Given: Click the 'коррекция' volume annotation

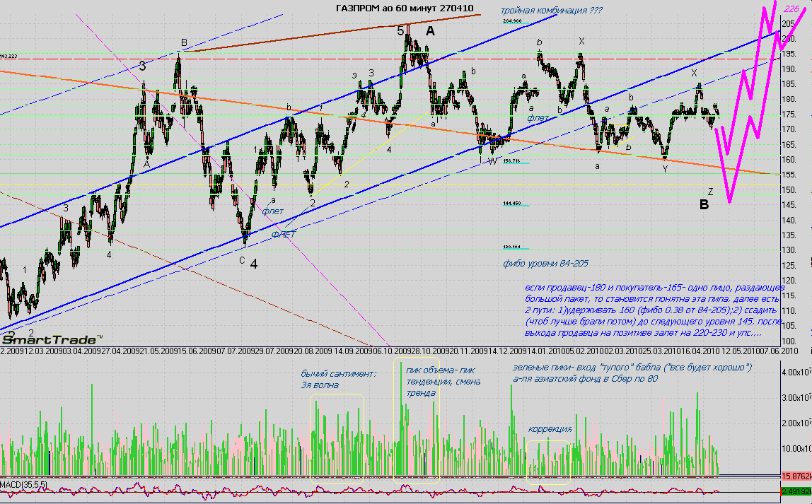Looking at the screenshot, I should (550, 429).
